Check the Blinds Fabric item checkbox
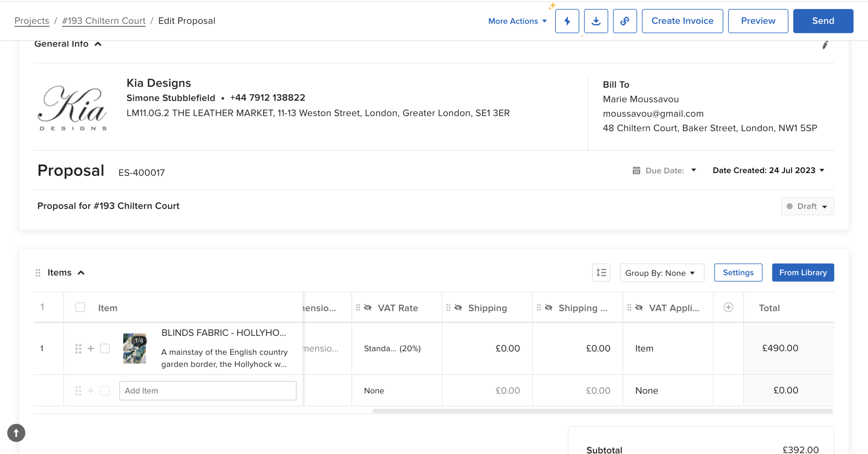The width and height of the screenshot is (868, 454). [x=105, y=349]
